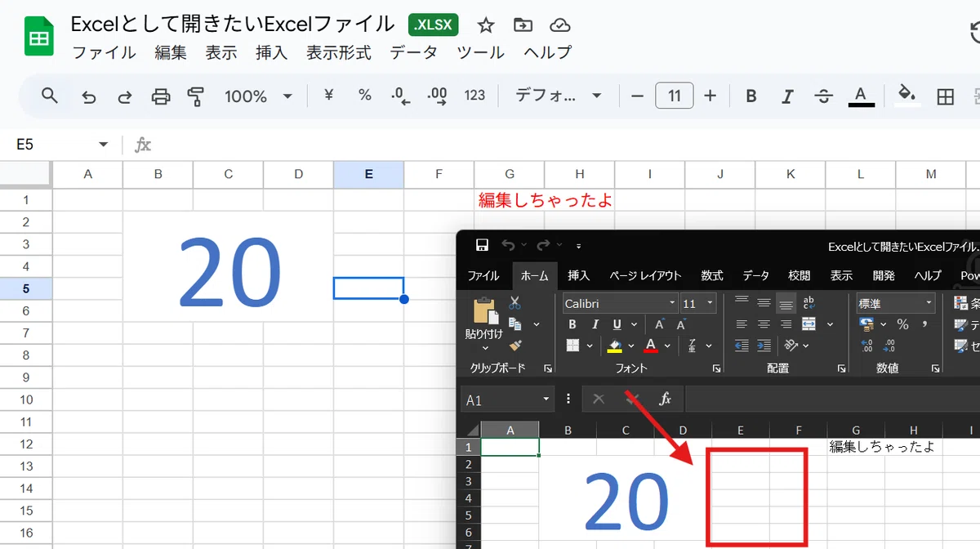Open the E5 name box dropdown
Screen dimensions: 980x549
(104, 145)
